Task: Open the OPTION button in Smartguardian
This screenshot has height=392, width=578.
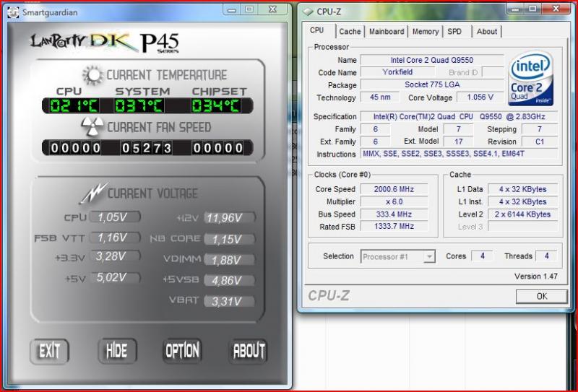Action: pos(182,351)
